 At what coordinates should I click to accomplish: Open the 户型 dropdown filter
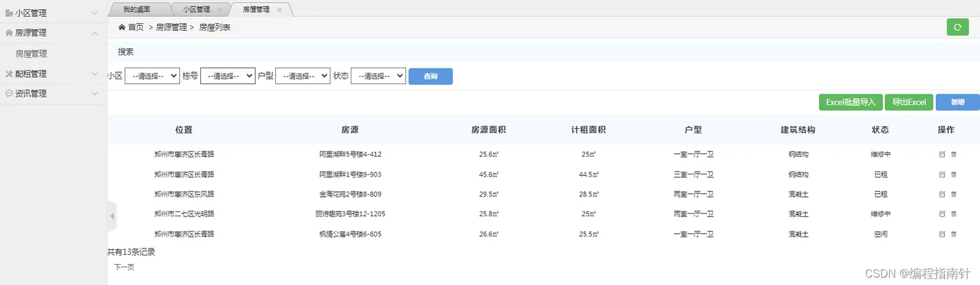pos(303,76)
